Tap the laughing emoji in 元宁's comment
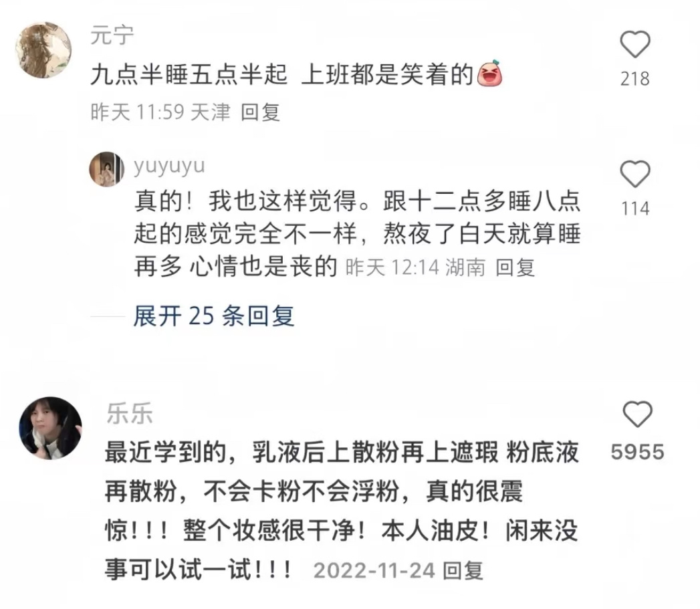This screenshot has width=700, height=609. (x=489, y=74)
